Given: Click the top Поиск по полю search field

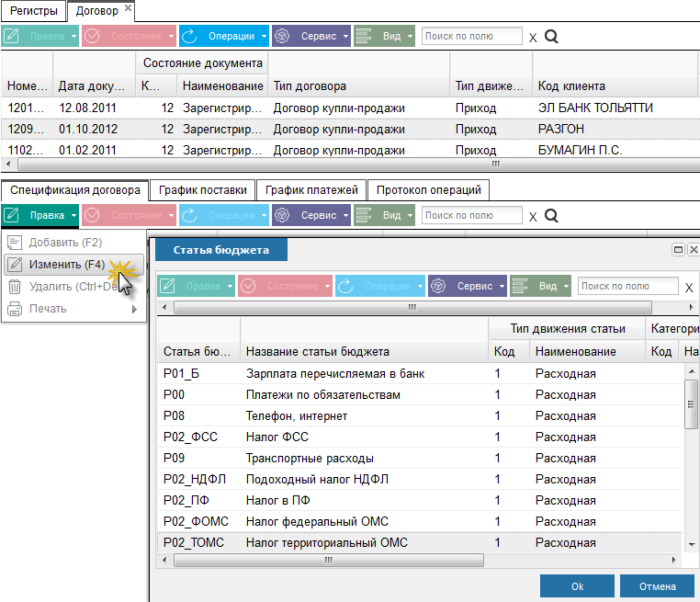Looking at the screenshot, I should [472, 36].
